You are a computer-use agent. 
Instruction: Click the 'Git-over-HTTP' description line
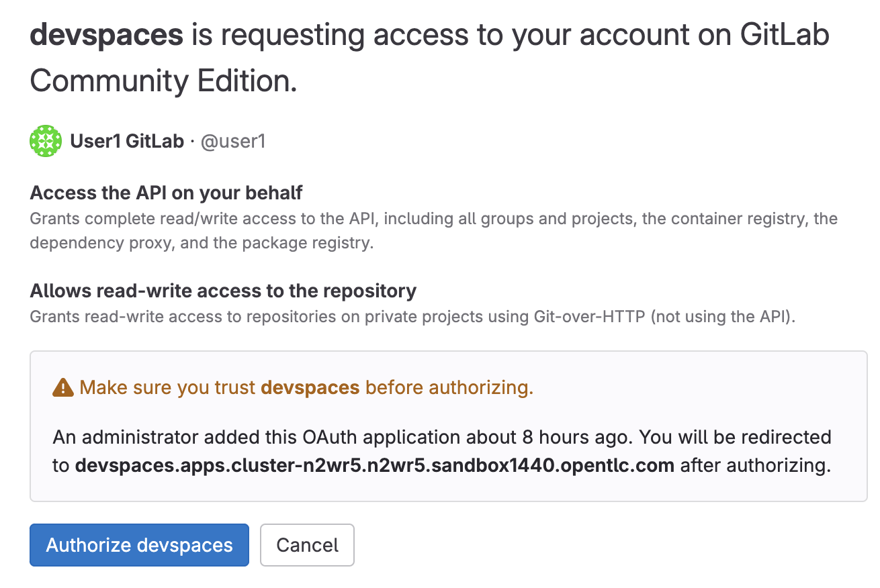(x=413, y=316)
